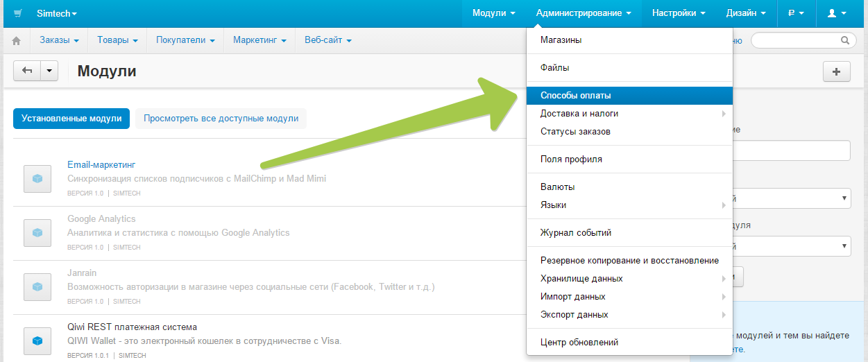Open Просмотреть все доступные модули tab
The height and width of the screenshot is (362, 868).
tap(221, 118)
